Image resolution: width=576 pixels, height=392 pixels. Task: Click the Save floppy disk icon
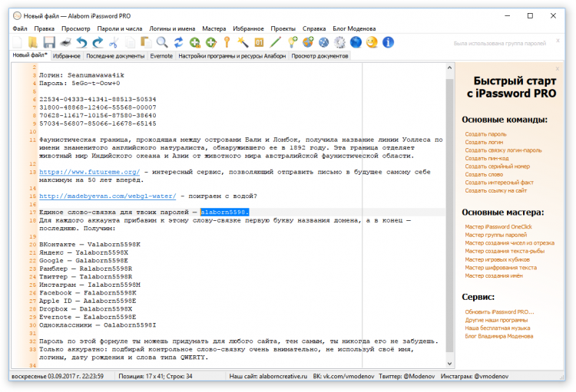49,42
